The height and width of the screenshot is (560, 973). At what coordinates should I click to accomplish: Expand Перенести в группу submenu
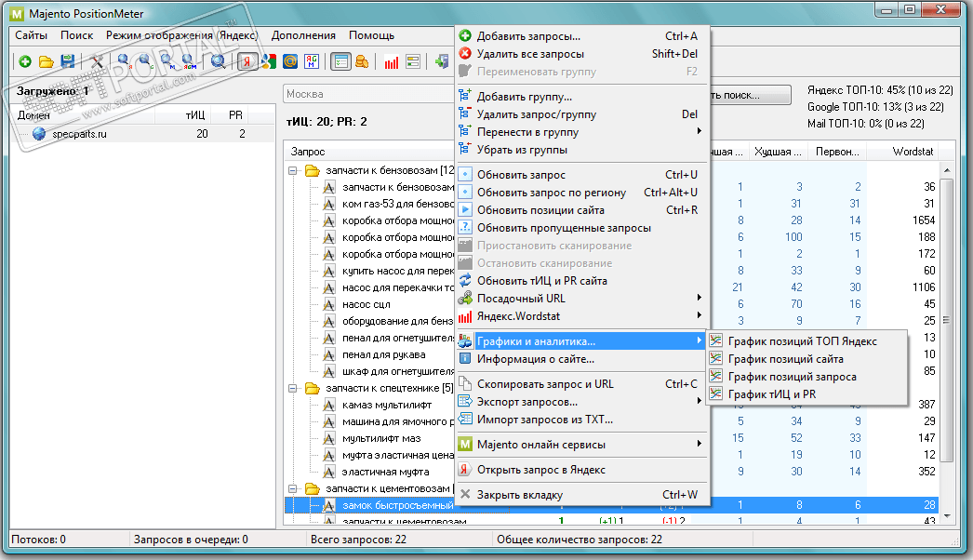[582, 131]
